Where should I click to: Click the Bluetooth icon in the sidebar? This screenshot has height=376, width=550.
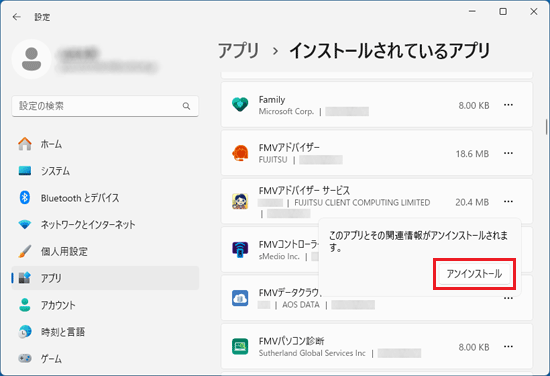coord(25,197)
